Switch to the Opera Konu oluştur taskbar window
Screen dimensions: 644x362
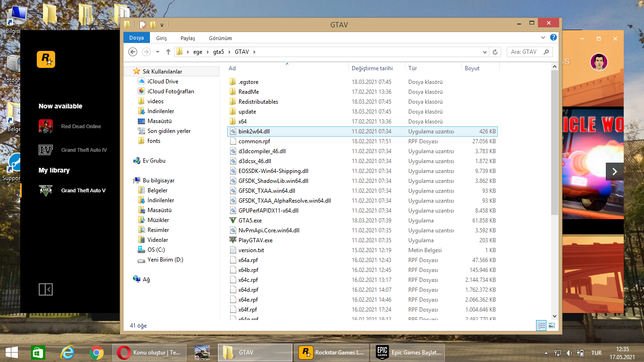[x=149, y=353]
